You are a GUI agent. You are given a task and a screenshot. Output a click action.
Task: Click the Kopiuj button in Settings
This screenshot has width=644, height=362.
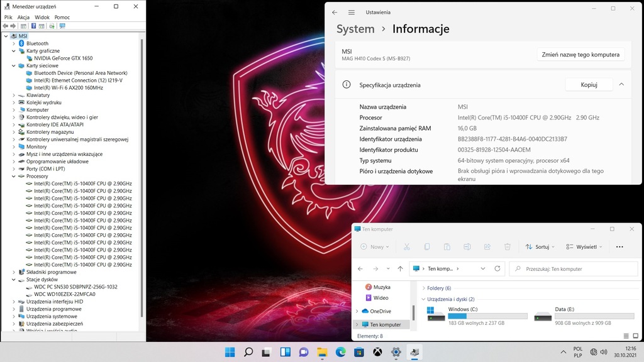589,85
